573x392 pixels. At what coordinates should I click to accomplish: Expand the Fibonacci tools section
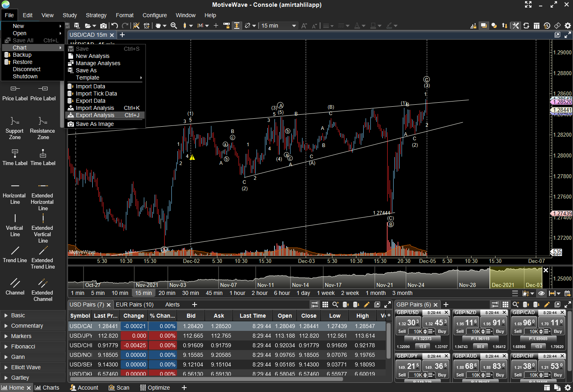pyautogui.click(x=33, y=346)
